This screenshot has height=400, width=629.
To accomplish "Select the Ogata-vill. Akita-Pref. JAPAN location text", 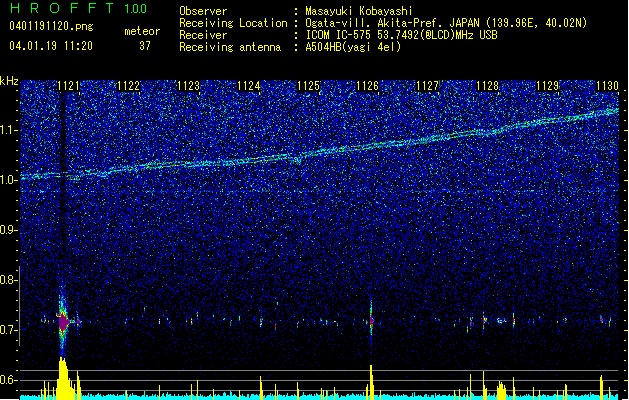I will (x=446, y=23).
